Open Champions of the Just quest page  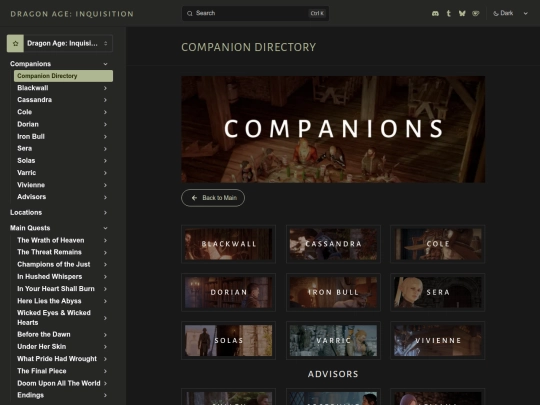[54, 264]
